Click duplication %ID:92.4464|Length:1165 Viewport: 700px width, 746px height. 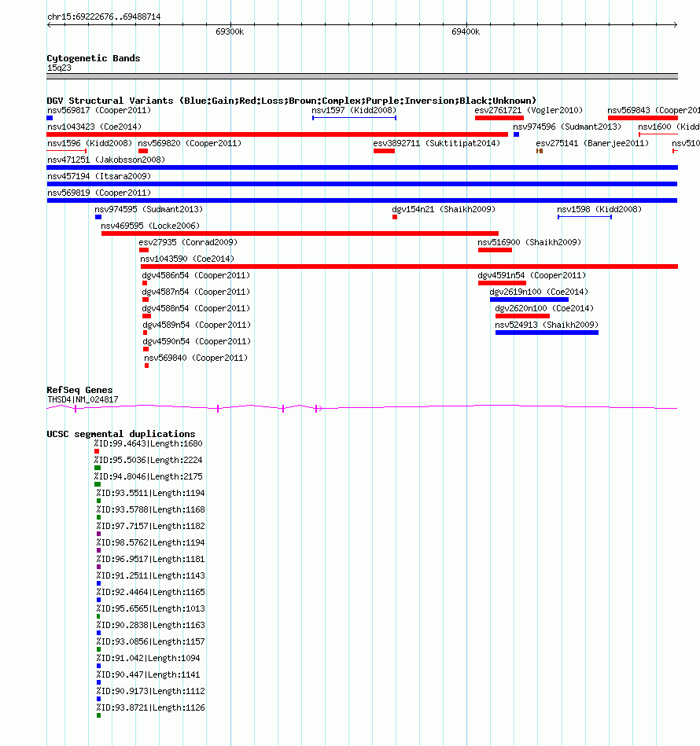150,592
